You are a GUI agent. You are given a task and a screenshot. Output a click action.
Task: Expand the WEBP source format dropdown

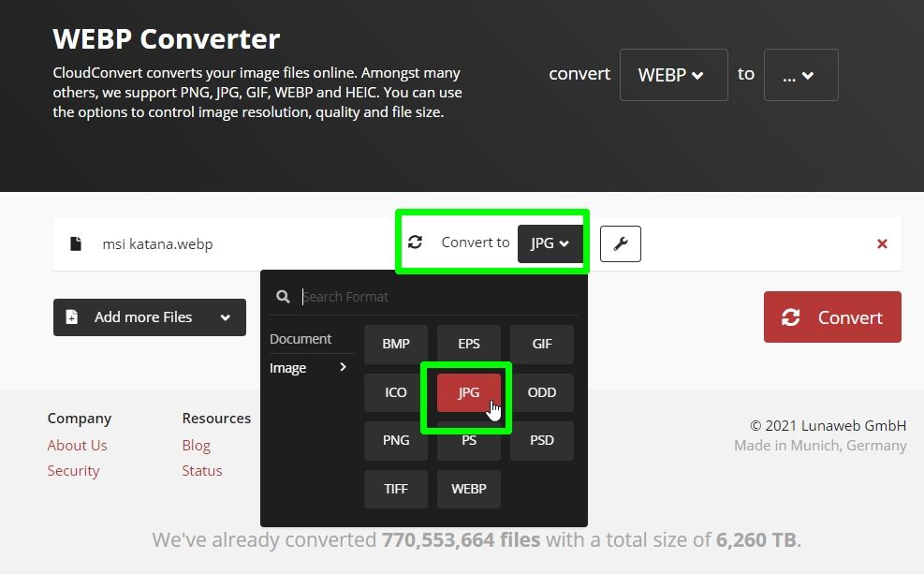click(x=673, y=74)
